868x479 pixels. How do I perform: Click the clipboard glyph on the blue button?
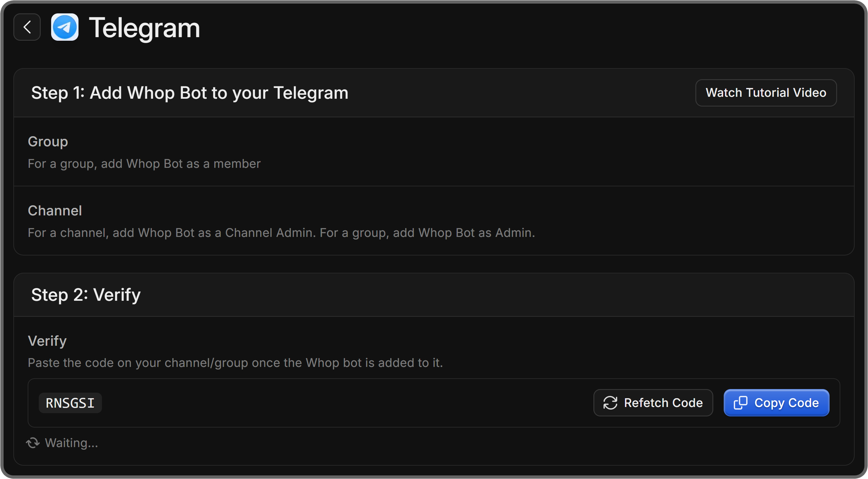click(x=740, y=402)
